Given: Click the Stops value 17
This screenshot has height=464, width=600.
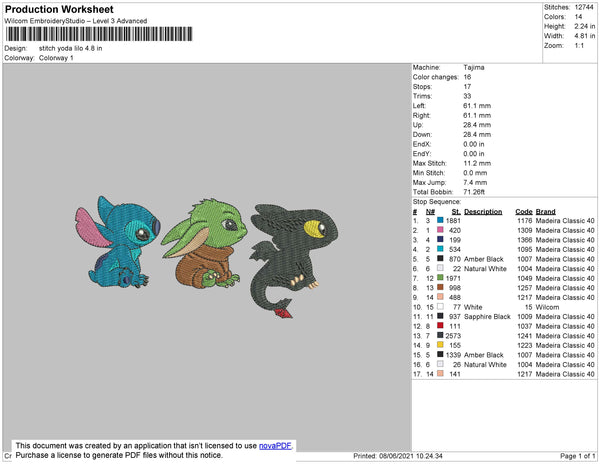Looking at the screenshot, I should coord(467,86).
